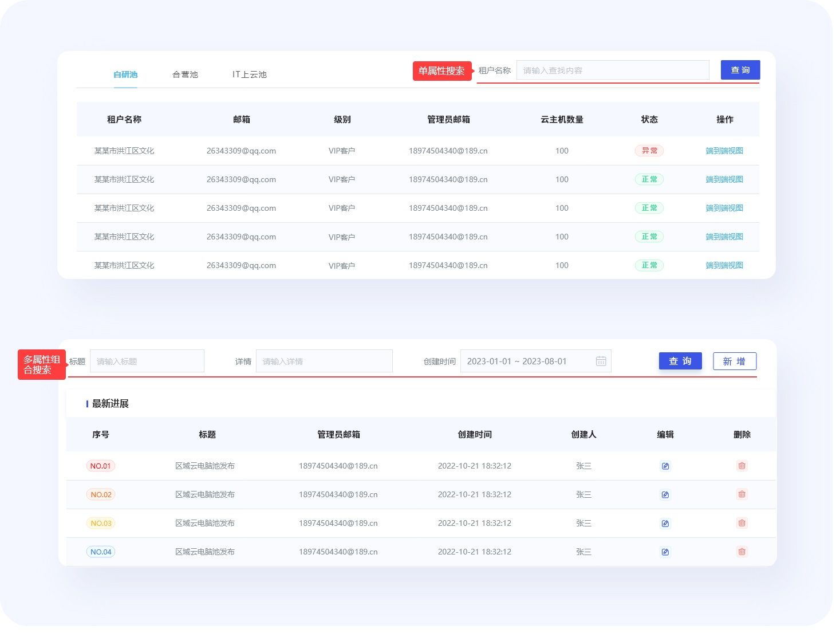Image resolution: width=840 pixels, height=637 pixels.
Task: Click 26343309@qq.com in the 异常 row
Action: tap(241, 151)
